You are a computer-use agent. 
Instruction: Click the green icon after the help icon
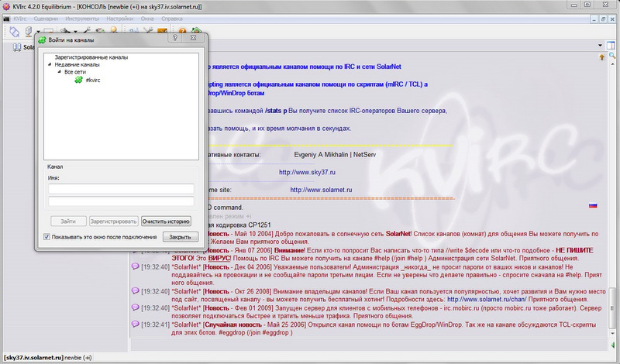pos(197,30)
